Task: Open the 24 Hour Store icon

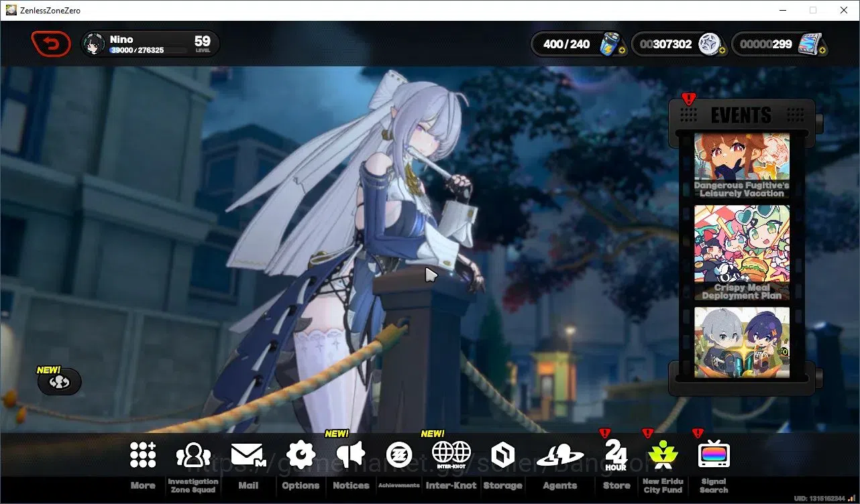Action: point(616,455)
